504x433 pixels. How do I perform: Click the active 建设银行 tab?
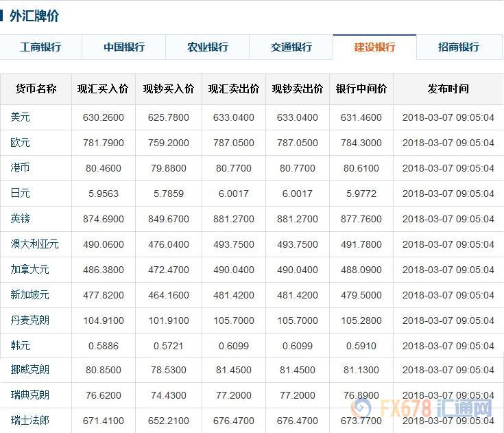coord(375,47)
